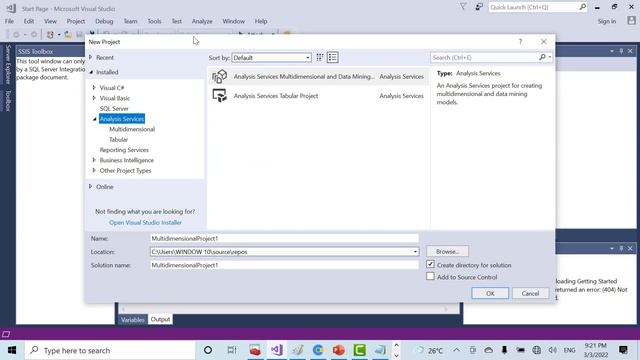Click the Quick Launch search magnifier icon

(582, 7)
